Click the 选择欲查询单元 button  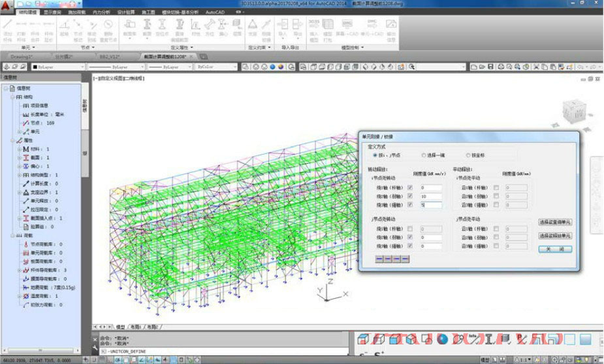554,222
